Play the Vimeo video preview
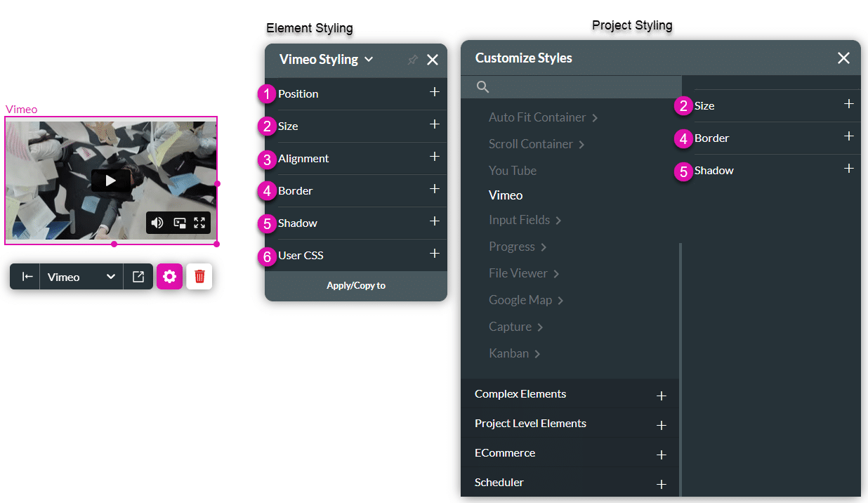This screenshot has height=503, width=868. tap(110, 180)
